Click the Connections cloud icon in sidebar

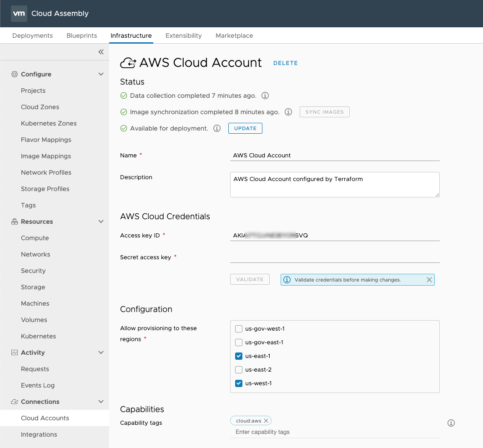point(14,402)
